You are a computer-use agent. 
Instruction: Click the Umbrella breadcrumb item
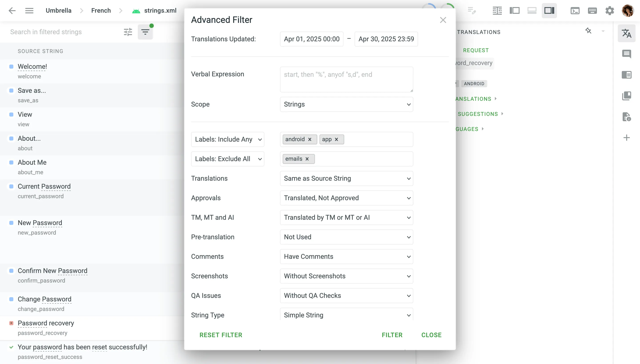(x=58, y=10)
